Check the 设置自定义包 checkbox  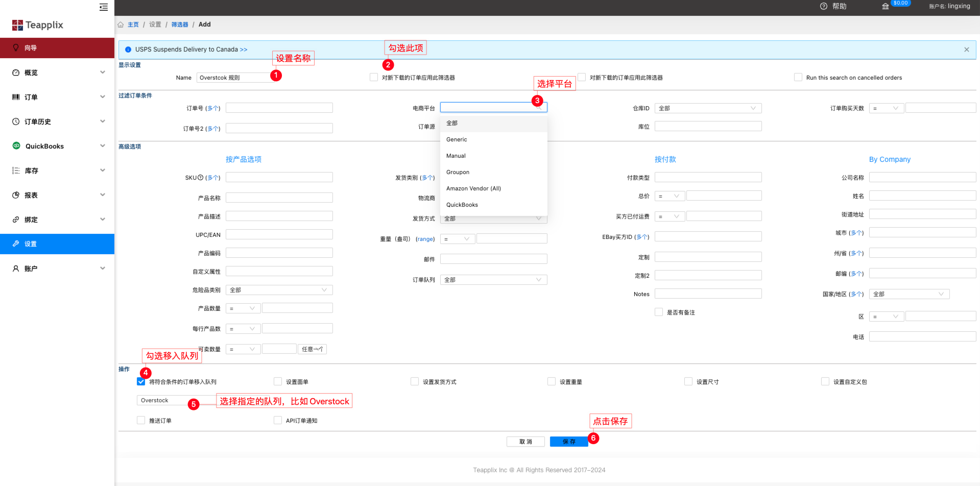[x=825, y=381]
